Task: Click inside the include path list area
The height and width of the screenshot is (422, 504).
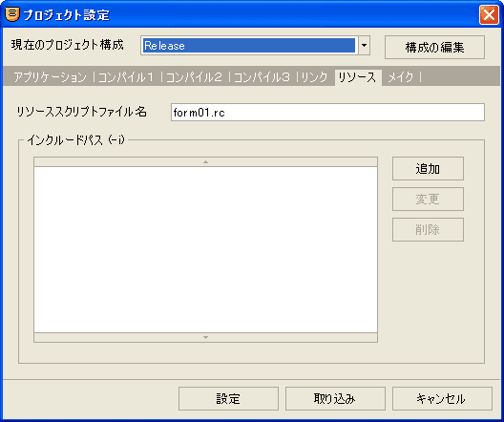Action: pos(206,250)
